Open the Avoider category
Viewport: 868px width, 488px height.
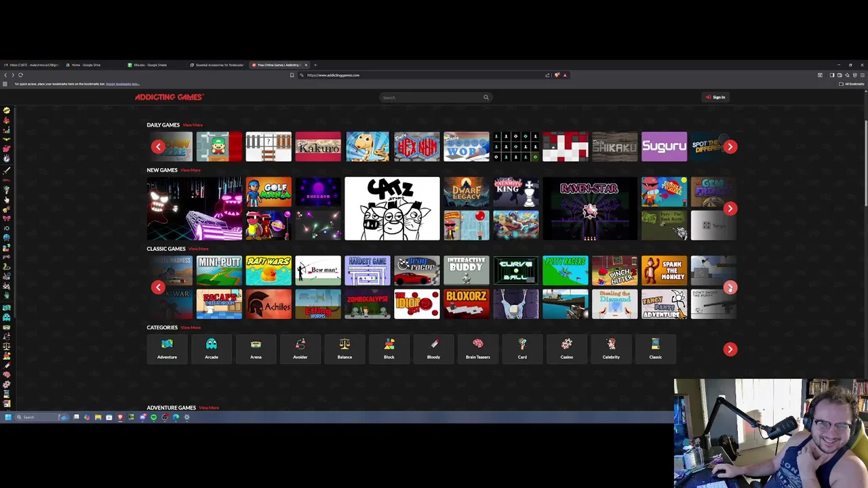pos(300,349)
